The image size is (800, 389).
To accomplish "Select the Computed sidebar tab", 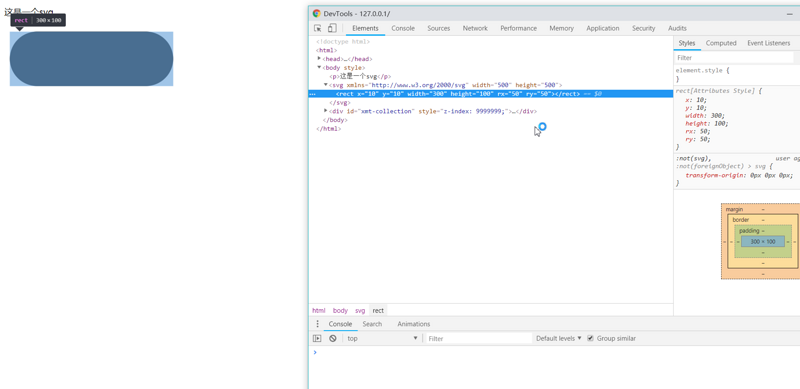I will click(721, 43).
